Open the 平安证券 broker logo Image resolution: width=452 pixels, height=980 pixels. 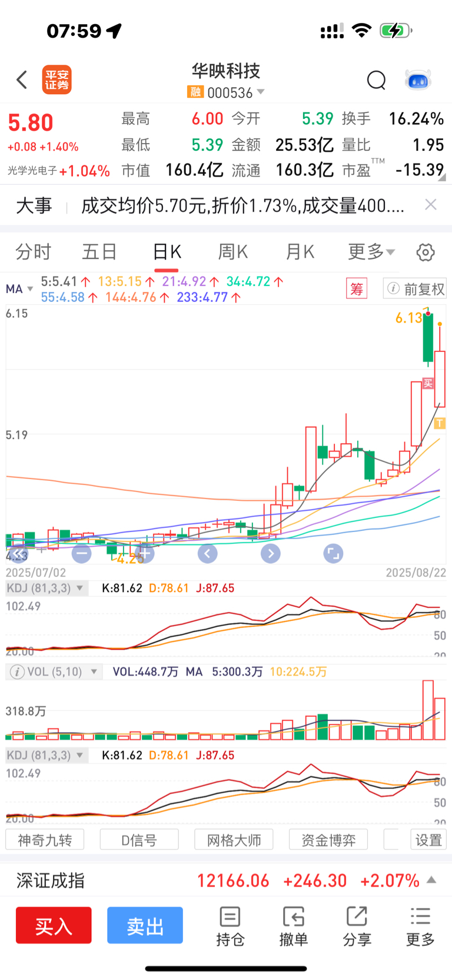coord(57,79)
